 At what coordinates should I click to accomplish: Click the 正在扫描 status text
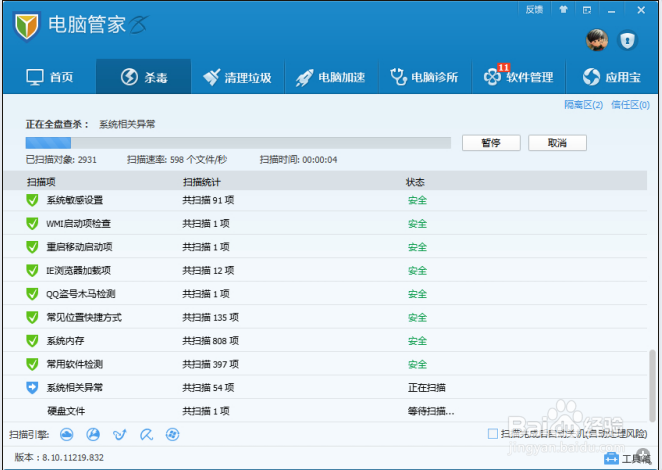click(426, 388)
